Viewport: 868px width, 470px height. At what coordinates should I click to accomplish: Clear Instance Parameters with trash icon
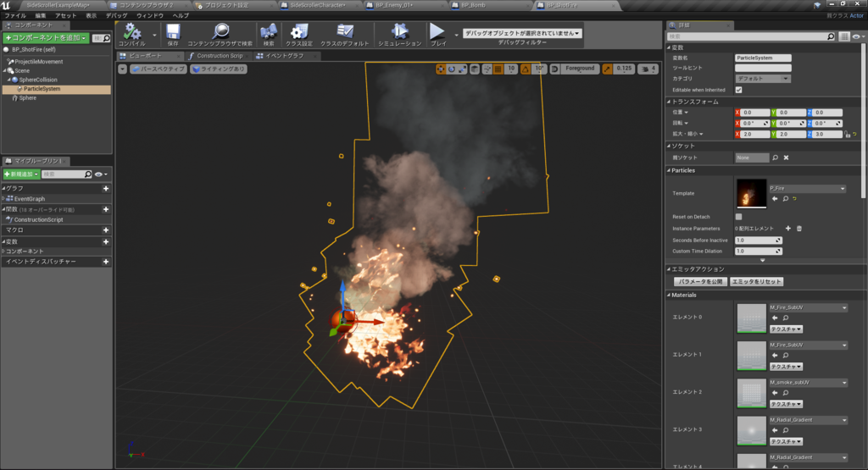click(798, 229)
